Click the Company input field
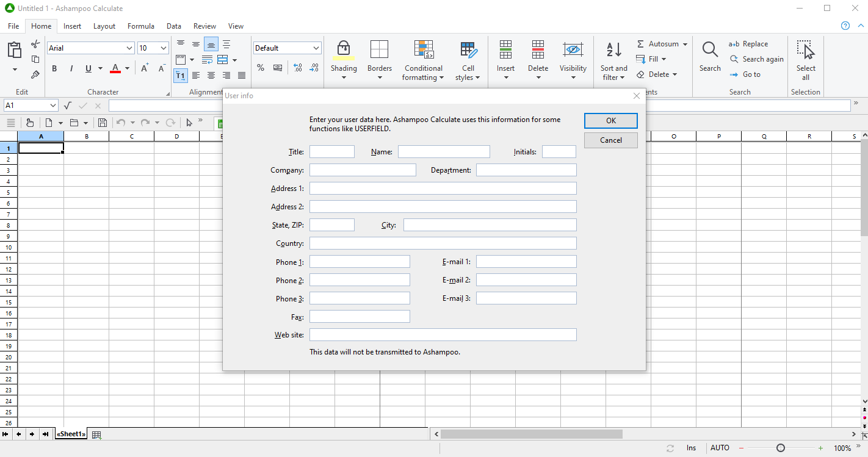 click(363, 170)
